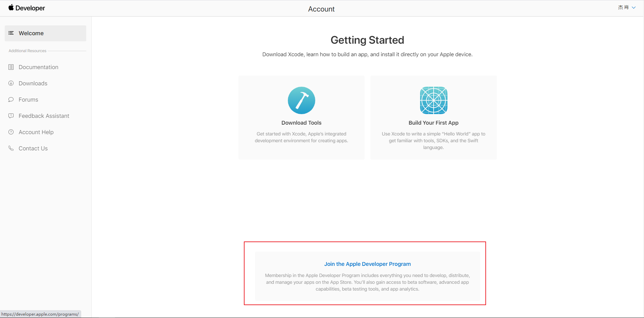
Task: Click the 'Download Xcode, learn how' subtitle
Action: click(367, 54)
